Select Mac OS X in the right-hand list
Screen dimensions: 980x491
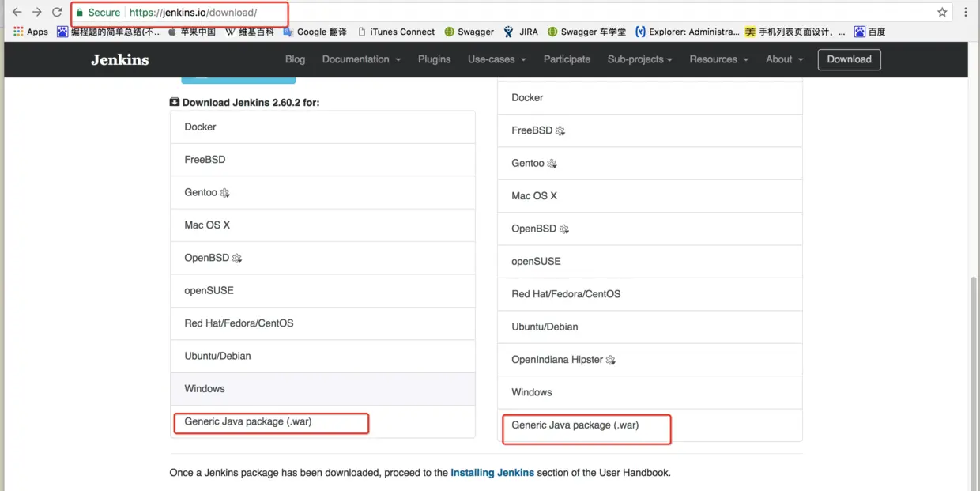tap(650, 196)
